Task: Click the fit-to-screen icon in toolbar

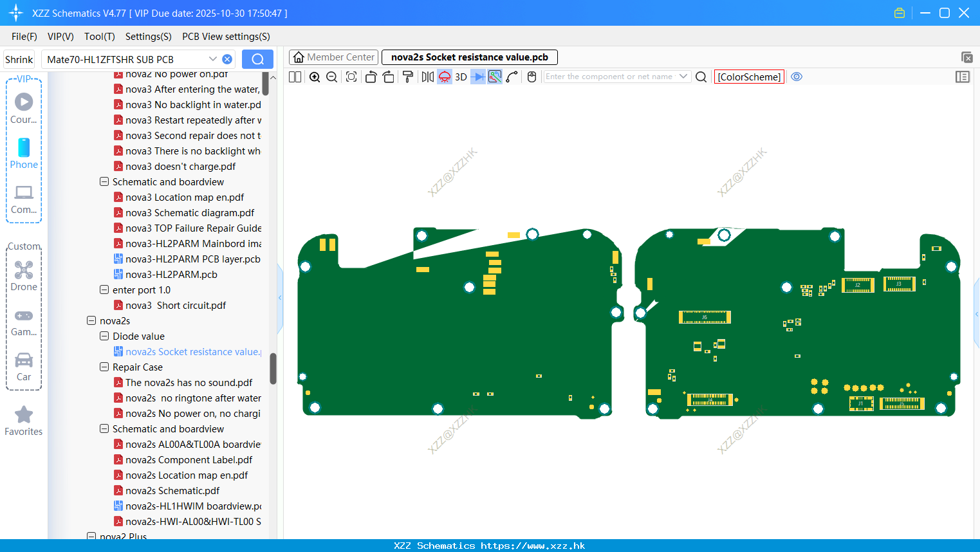Action: pos(351,77)
